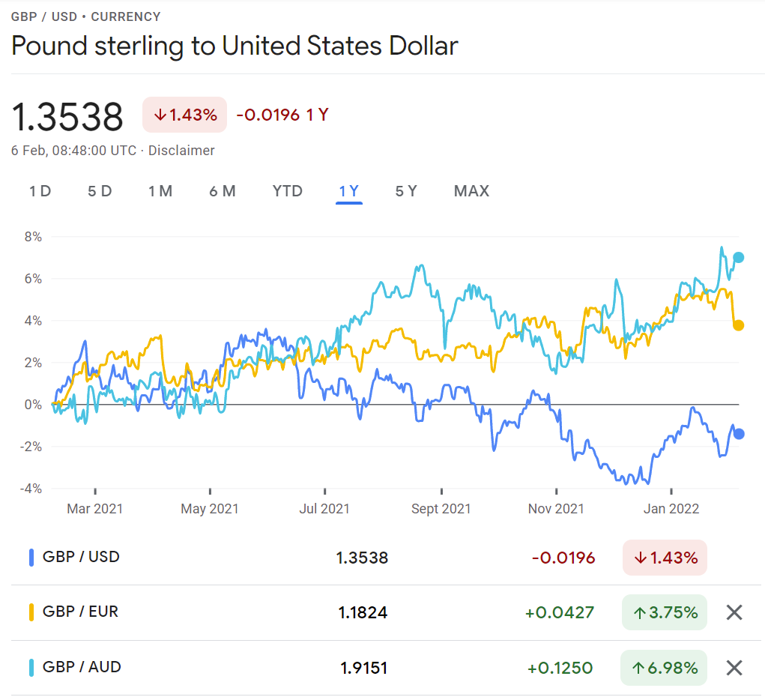This screenshot has height=700, width=765.
Task: Click the light-blue GBP / AUD color marker
Action: 31,668
